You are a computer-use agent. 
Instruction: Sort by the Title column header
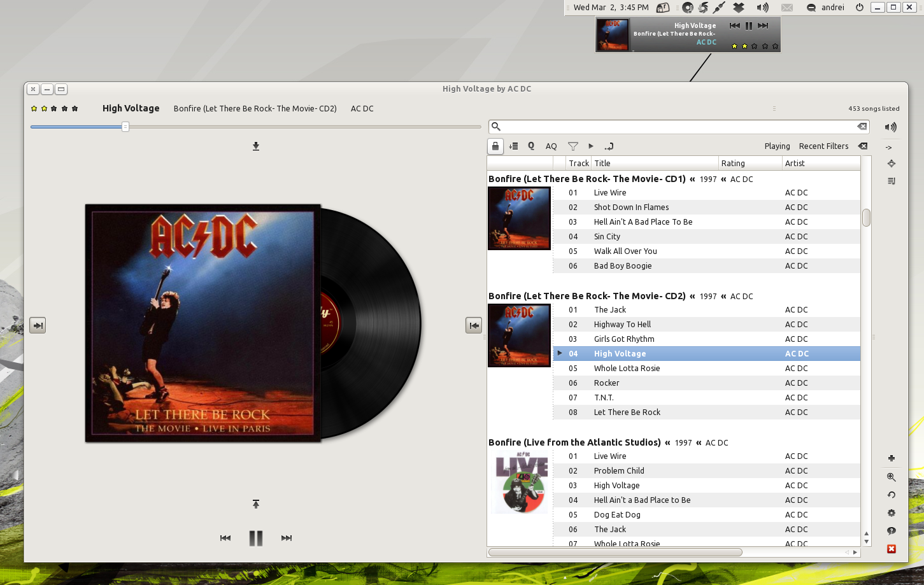click(655, 164)
